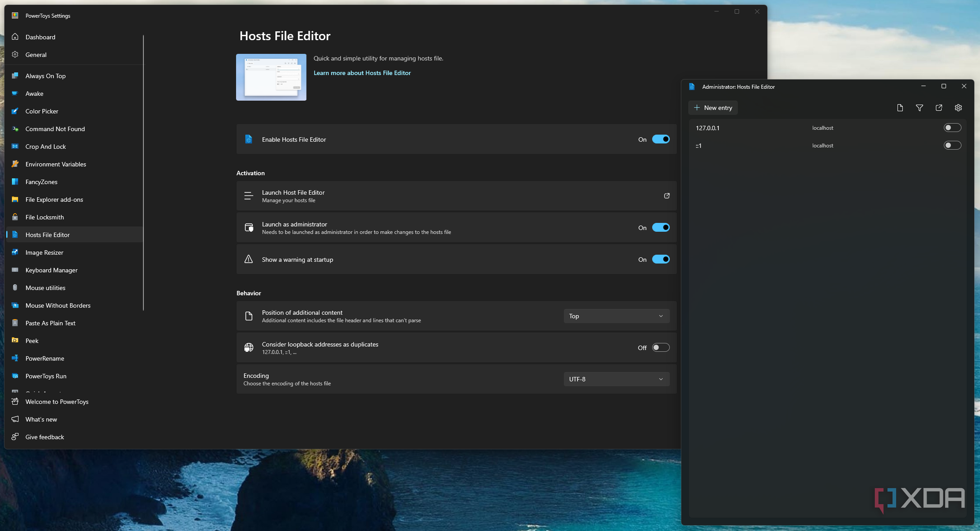Click the sidebar vertical scrollbar

coord(143,172)
